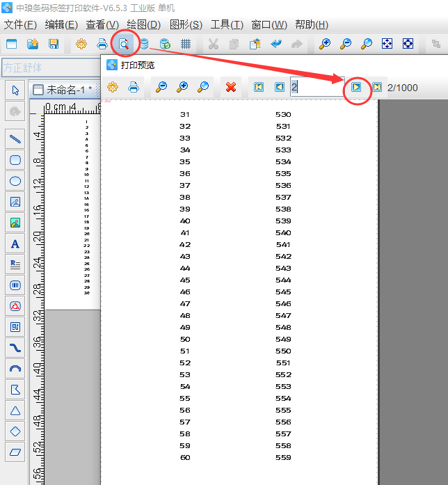Select the line drawing tool
This screenshot has height=485, width=448.
tap(15, 138)
